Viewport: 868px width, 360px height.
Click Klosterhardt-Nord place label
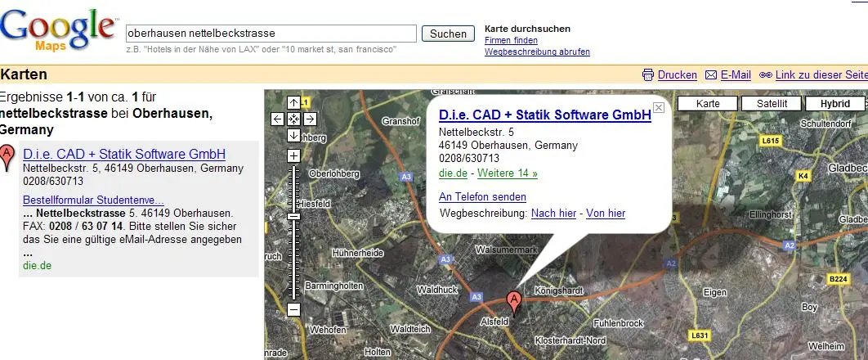(570, 340)
